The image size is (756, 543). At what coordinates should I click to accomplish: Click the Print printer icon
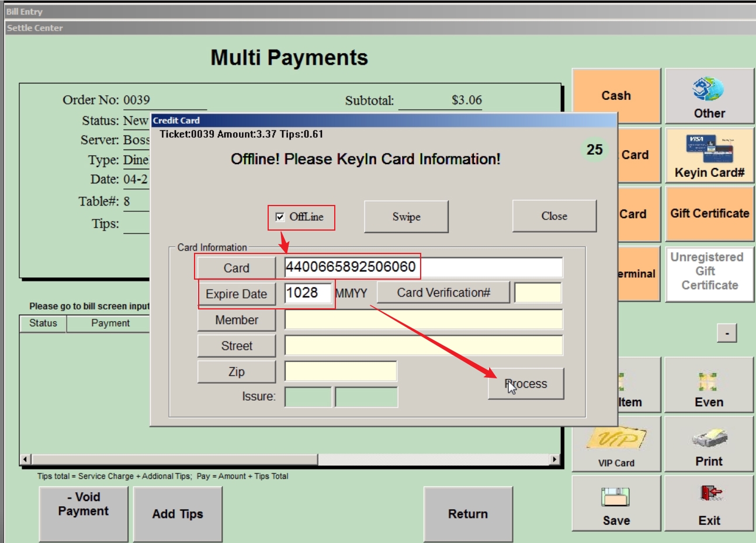point(709,438)
